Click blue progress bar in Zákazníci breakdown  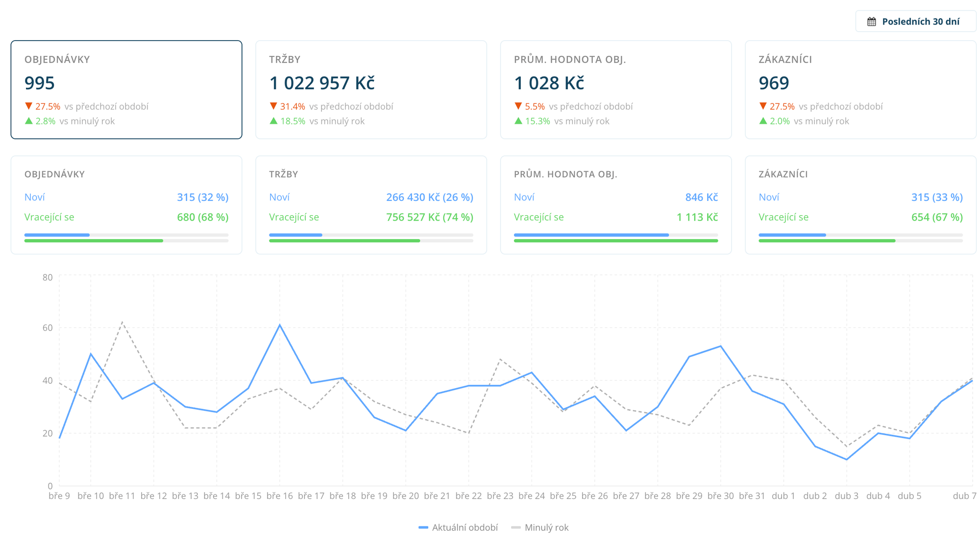pos(792,235)
